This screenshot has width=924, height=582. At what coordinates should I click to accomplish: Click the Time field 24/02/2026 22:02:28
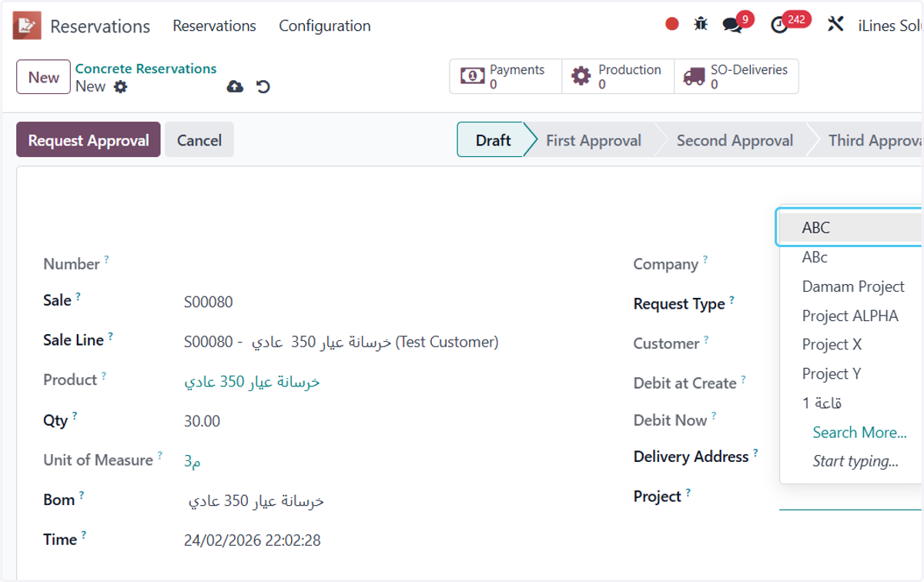tap(253, 540)
